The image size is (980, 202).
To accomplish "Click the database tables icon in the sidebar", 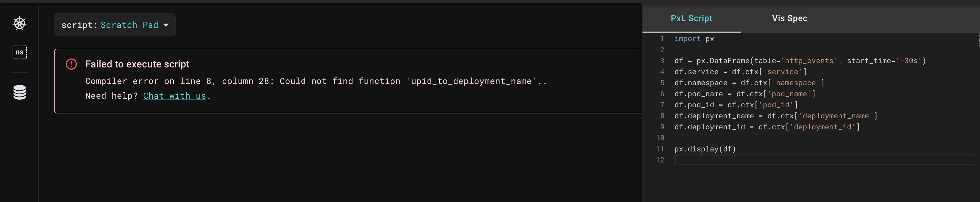I will pos(20,92).
